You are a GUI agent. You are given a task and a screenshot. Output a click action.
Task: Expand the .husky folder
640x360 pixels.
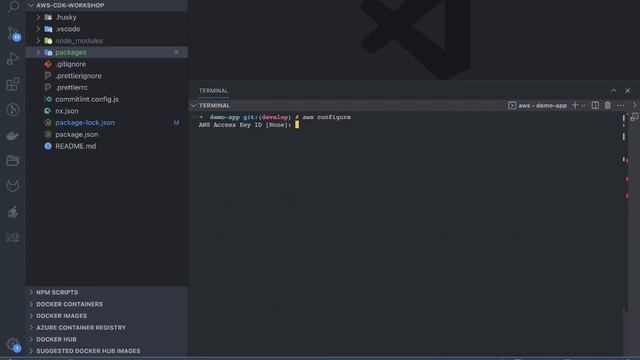click(107, 17)
